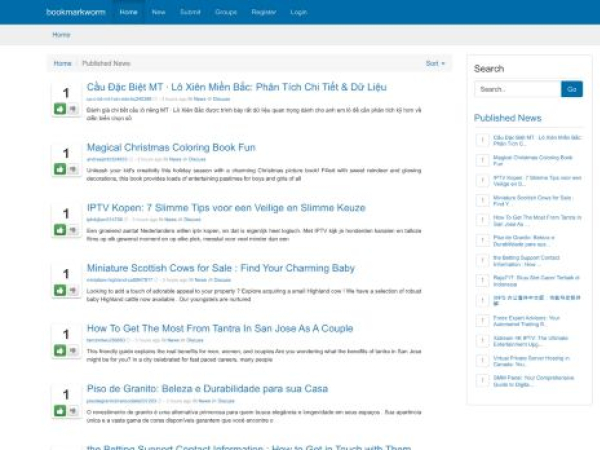The height and width of the screenshot is (450, 600).
Task: Upvote the Tantra In San Jose post
Action: point(60,350)
